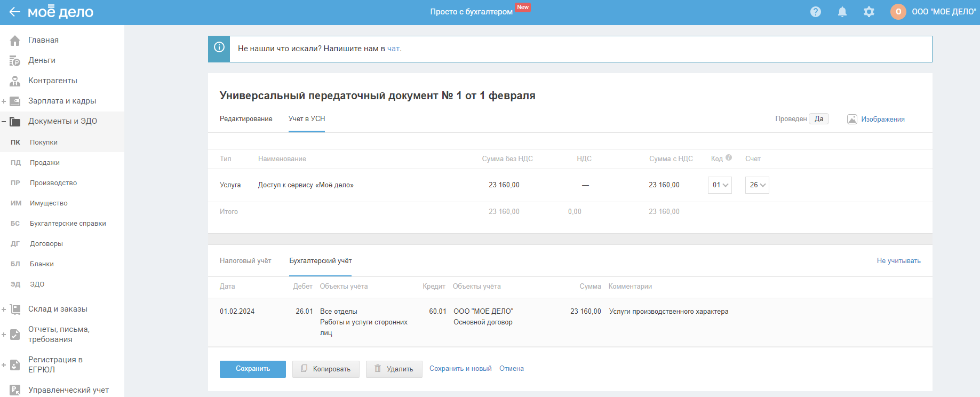This screenshot has height=397, width=980.
Task: Open the help question mark icon
Action: click(815, 12)
